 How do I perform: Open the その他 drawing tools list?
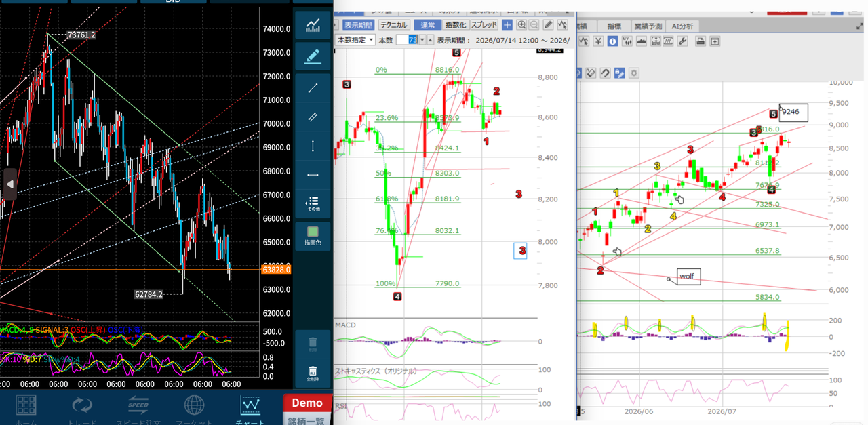click(313, 203)
